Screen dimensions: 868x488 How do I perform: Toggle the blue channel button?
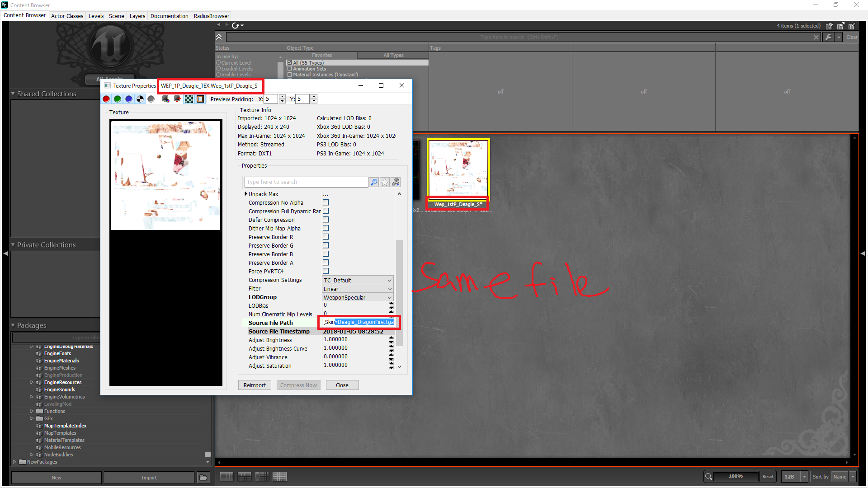pos(129,99)
